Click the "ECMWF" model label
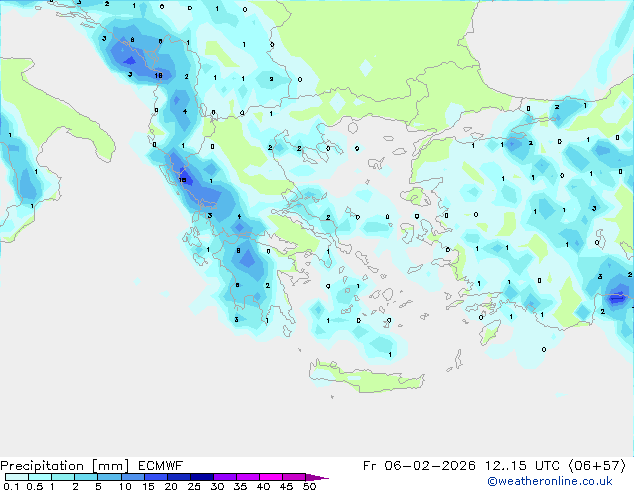The image size is (634, 490). point(161,466)
